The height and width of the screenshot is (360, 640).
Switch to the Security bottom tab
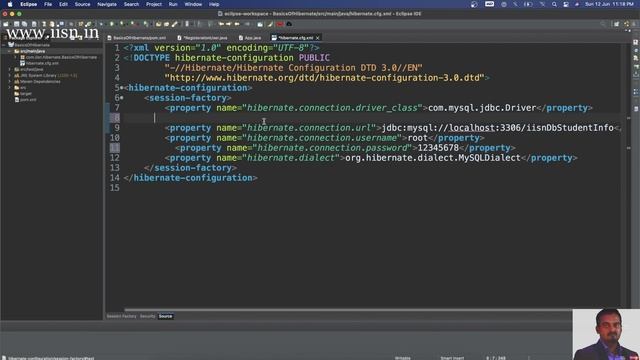pos(147,316)
